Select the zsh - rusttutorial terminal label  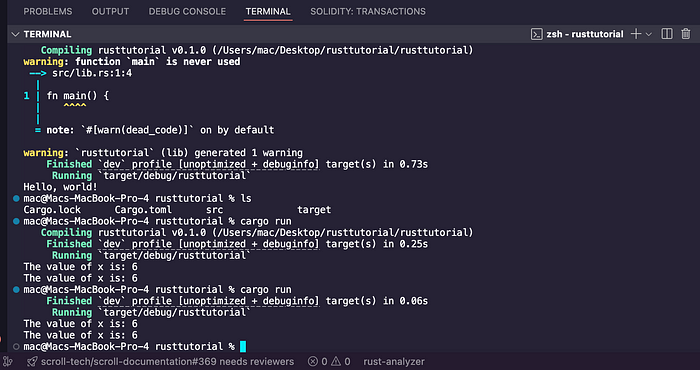click(585, 34)
